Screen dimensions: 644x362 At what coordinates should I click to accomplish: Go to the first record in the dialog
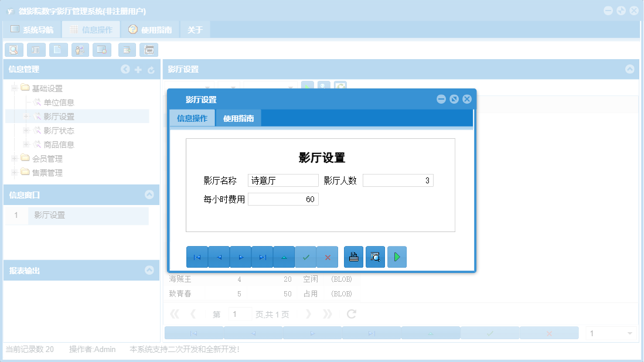tap(197, 257)
